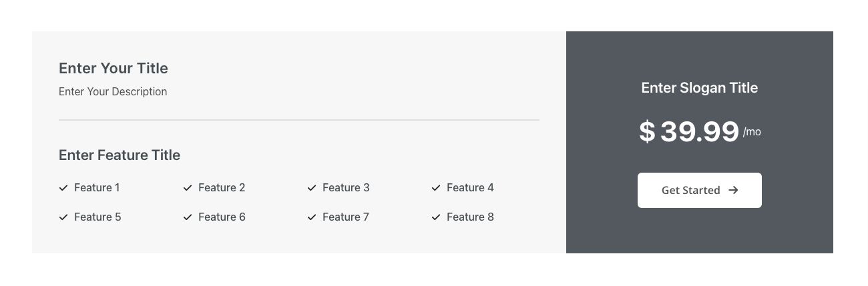Image resolution: width=868 pixels, height=286 pixels.
Task: Click the checkmark icon beside Feature 3
Action: [x=312, y=188]
